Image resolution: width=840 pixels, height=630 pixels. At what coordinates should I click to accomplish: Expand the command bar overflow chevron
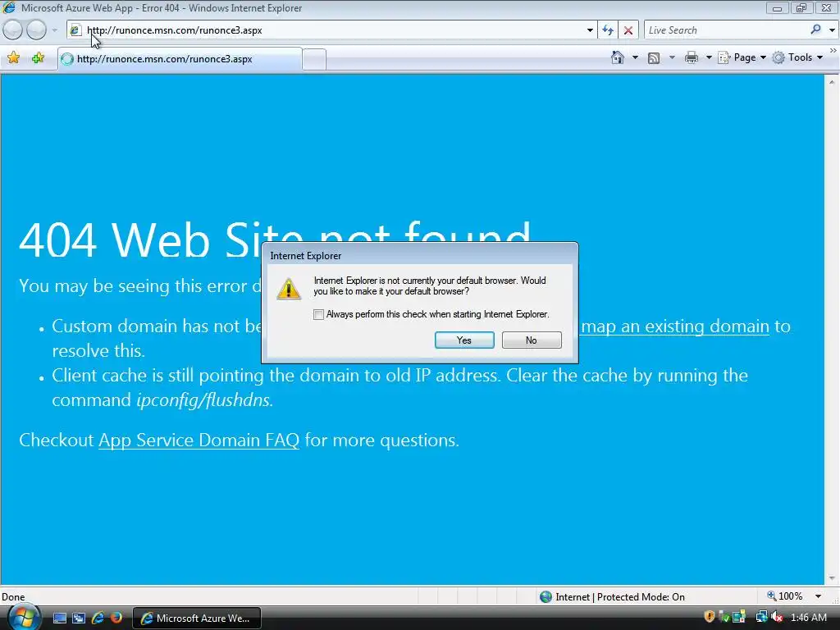(x=833, y=50)
